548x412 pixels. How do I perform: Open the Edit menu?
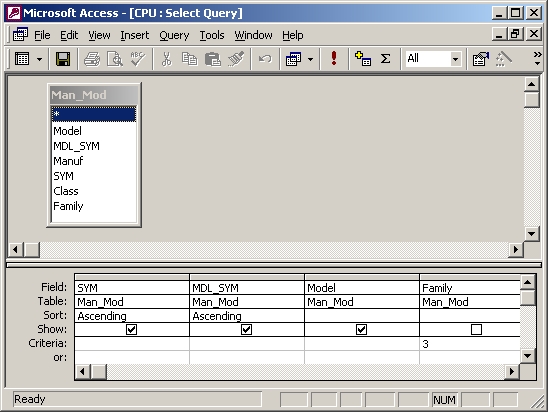point(69,35)
